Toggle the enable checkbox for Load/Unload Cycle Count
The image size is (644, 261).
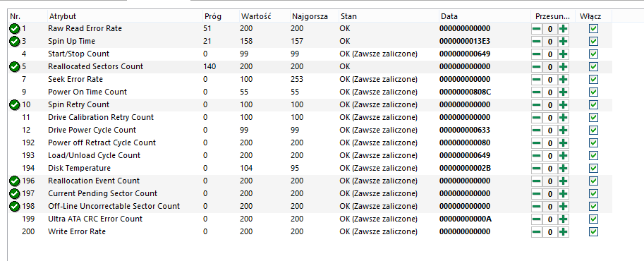pos(593,155)
